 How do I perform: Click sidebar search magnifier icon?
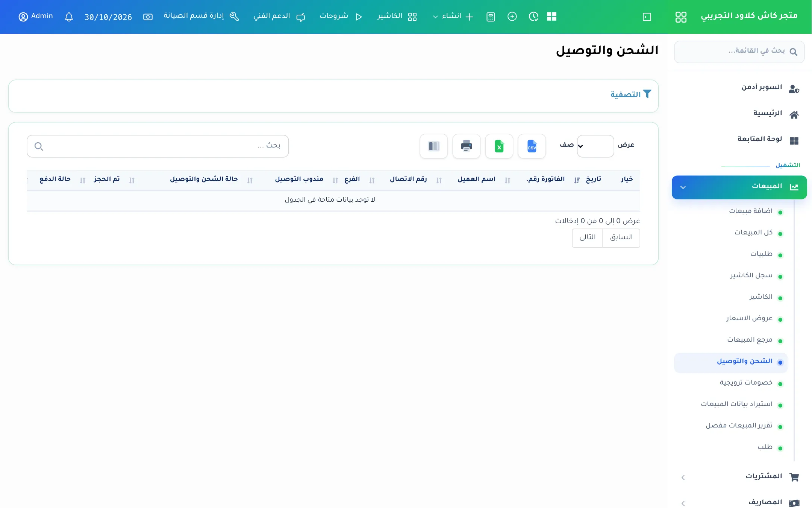click(793, 52)
